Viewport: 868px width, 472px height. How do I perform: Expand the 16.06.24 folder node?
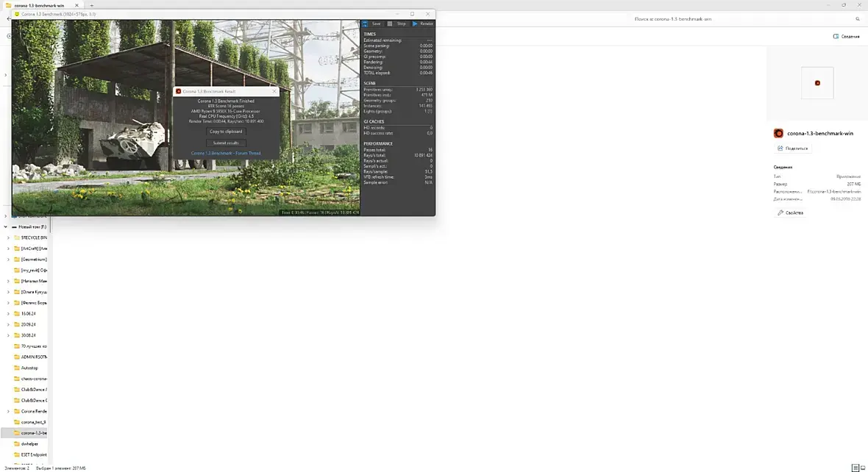(x=8, y=314)
